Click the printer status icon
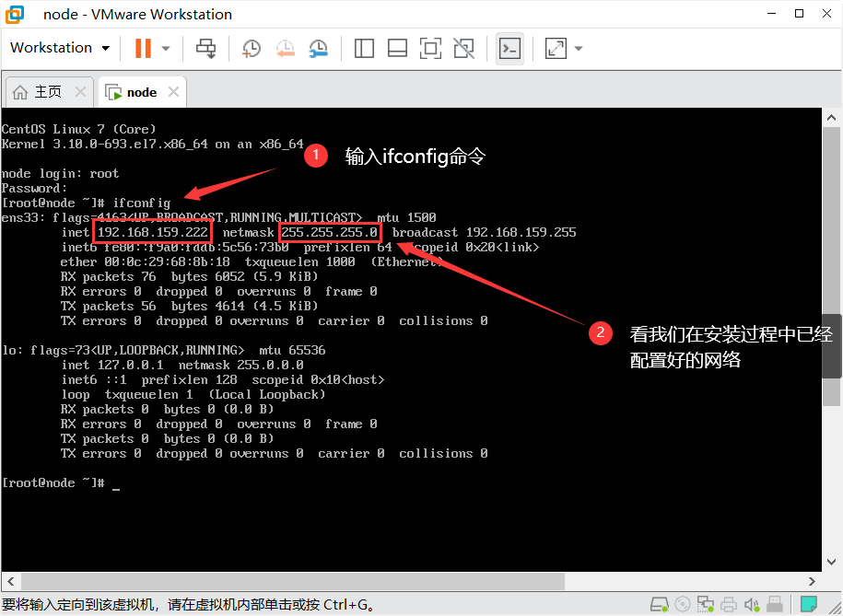This screenshot has height=616, width=843. coord(729,605)
